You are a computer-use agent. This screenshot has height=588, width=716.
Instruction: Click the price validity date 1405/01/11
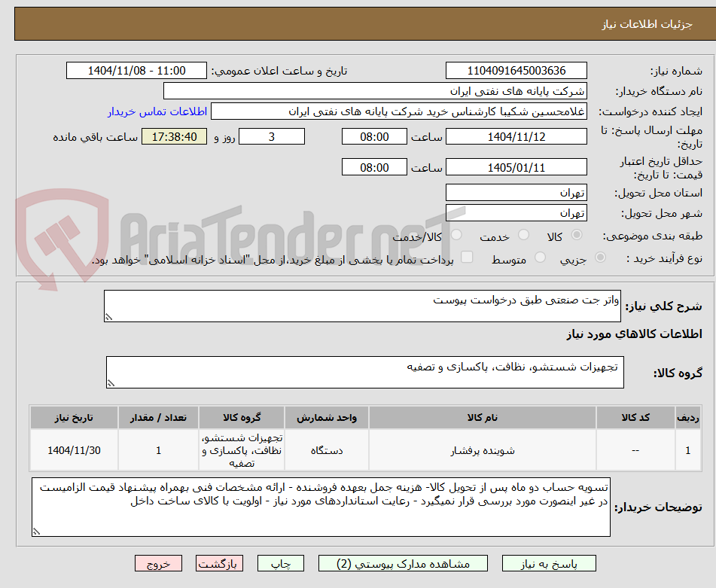pyautogui.click(x=516, y=167)
